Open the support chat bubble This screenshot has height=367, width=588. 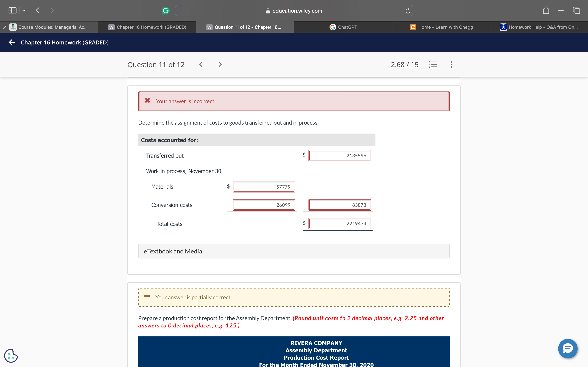[x=568, y=349]
